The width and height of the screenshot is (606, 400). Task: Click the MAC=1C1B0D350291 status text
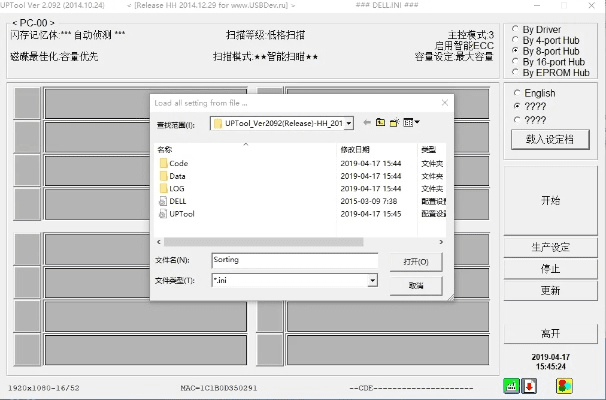[x=218, y=388]
